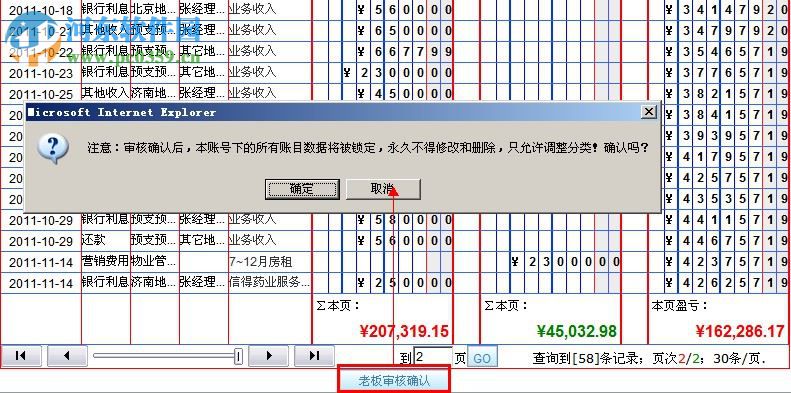791x393 pixels.
Task: Select the 2011-10-23 date cell
Action: [x=41, y=73]
